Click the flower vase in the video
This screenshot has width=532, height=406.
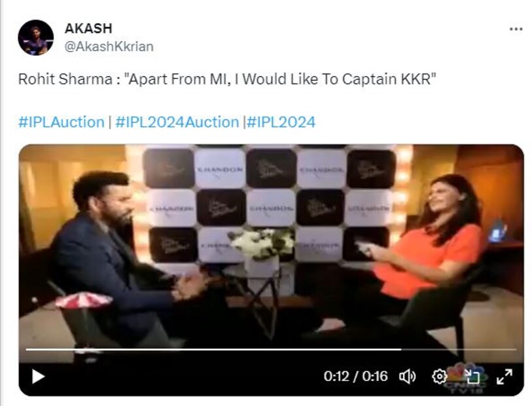[x=262, y=253]
